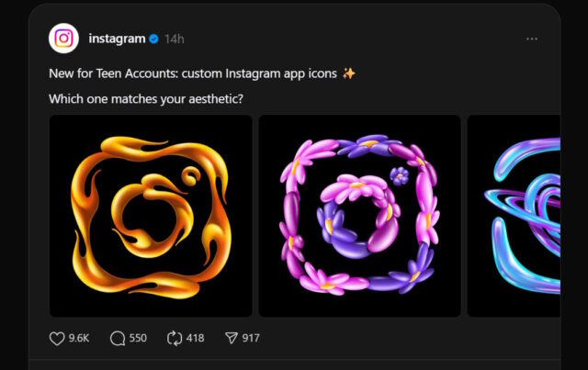Click the 917 shares count
The width and height of the screenshot is (588, 370).
point(251,338)
